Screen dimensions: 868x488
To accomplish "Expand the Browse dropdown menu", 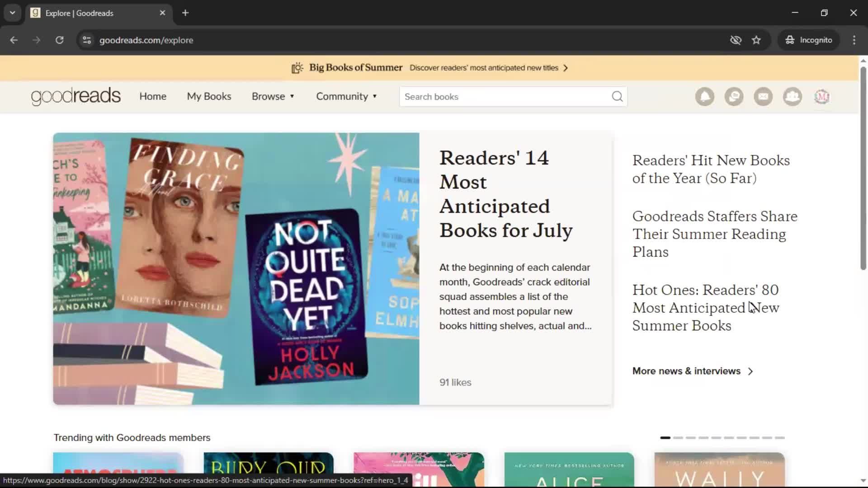I will click(273, 97).
